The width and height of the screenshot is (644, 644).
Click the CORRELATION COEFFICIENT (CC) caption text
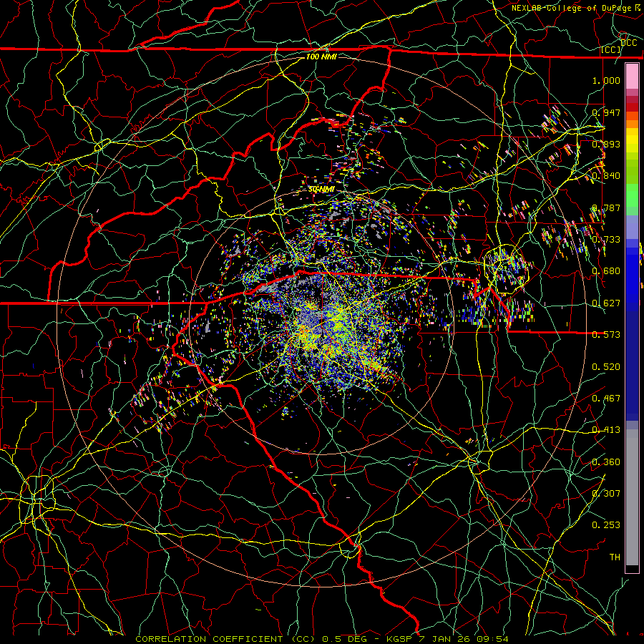(x=225, y=639)
